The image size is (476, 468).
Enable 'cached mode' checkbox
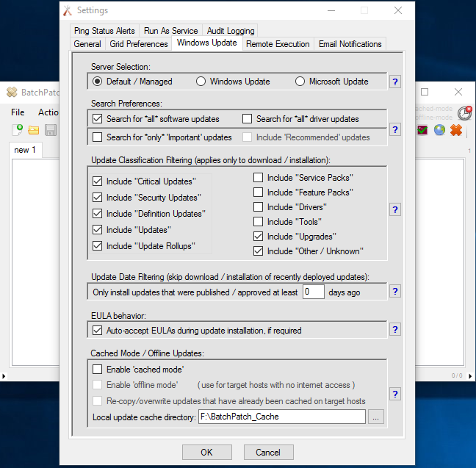[98, 370]
